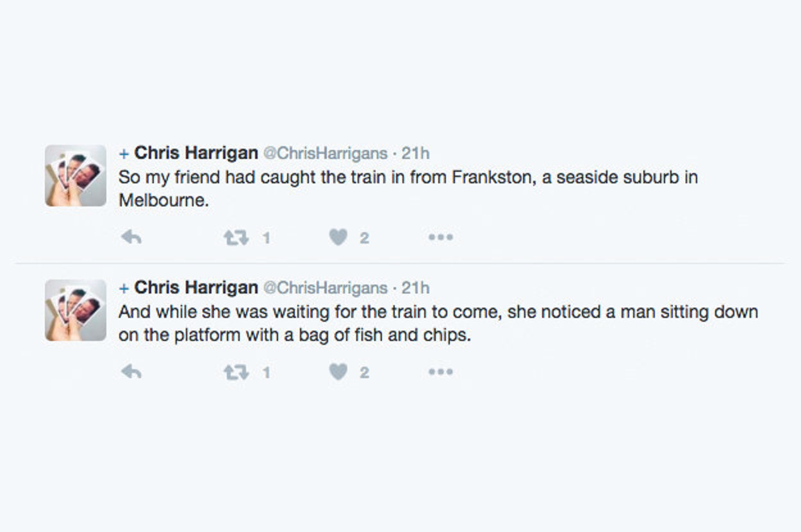Open the ellipsis menu on the fish and chips tweet
The image size is (801, 532).
(440, 372)
